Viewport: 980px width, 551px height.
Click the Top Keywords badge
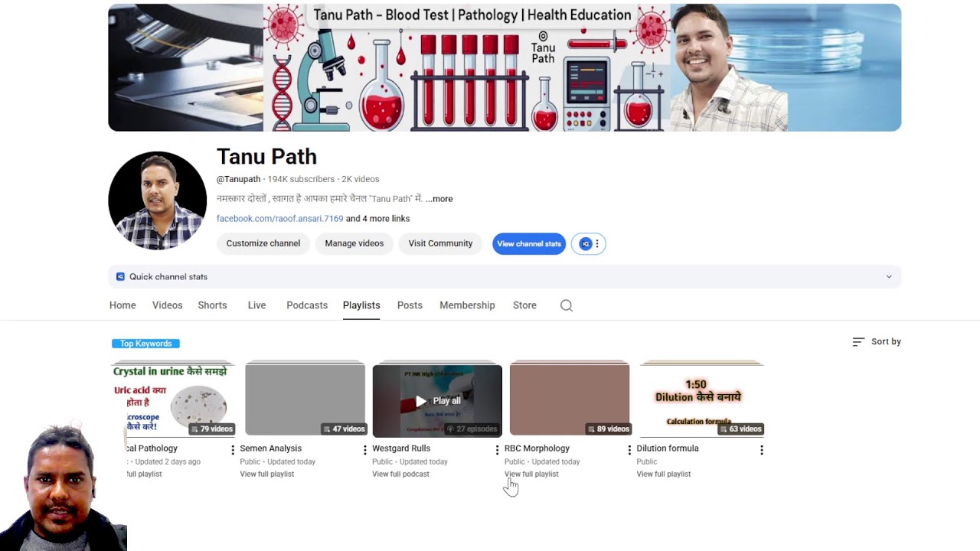(x=145, y=344)
